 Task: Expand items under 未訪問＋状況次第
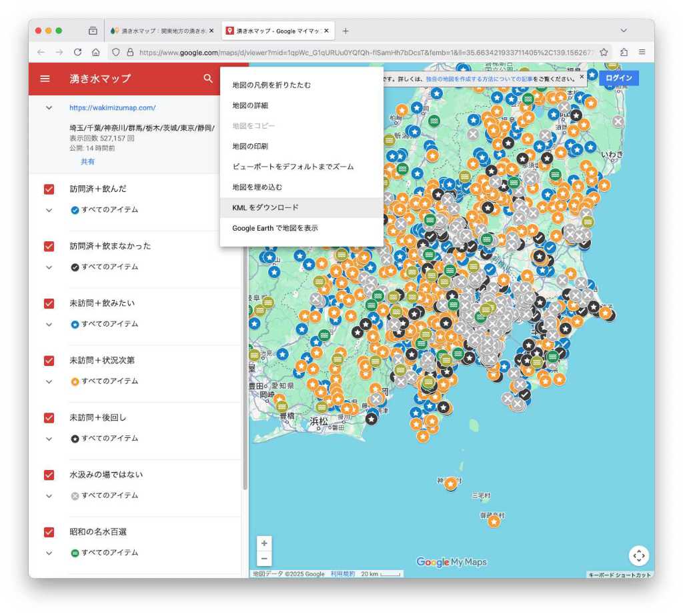(49, 382)
